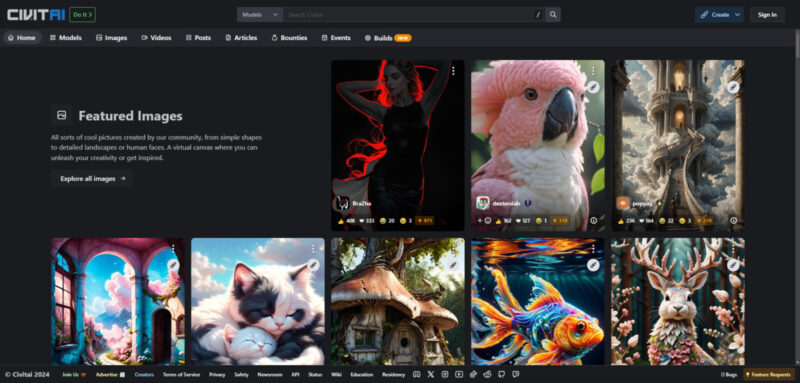Open the Twitch footer icon
This screenshot has width=800, height=383.
pyautogui.click(x=516, y=374)
